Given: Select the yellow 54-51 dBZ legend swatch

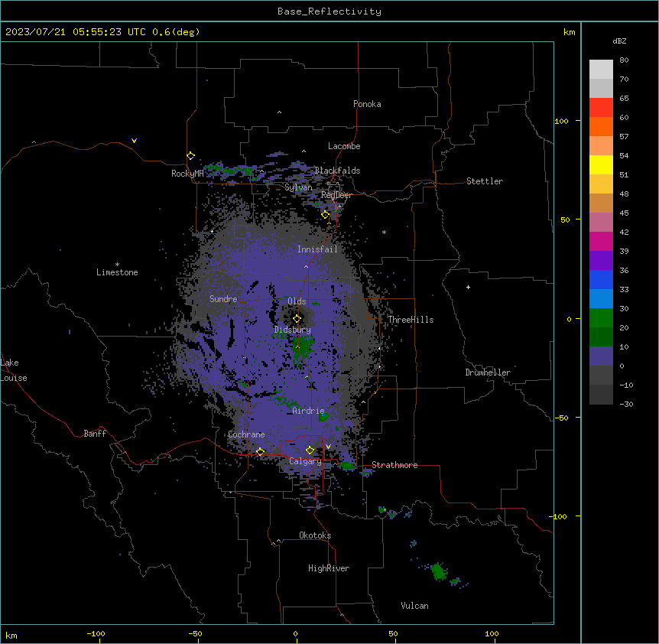Looking at the screenshot, I should tap(601, 164).
